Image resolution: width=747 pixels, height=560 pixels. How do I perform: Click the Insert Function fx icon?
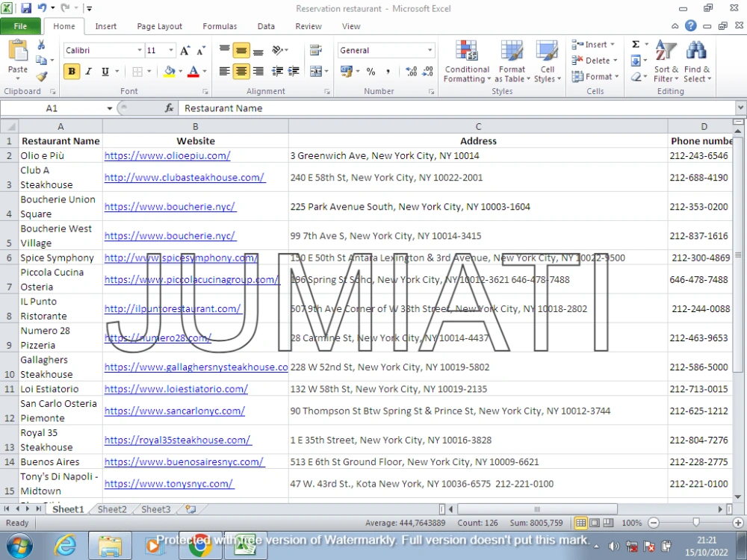(x=169, y=108)
